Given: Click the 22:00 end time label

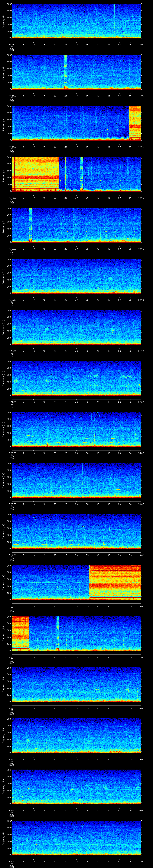Looking at the screenshot, I should 141,402.
